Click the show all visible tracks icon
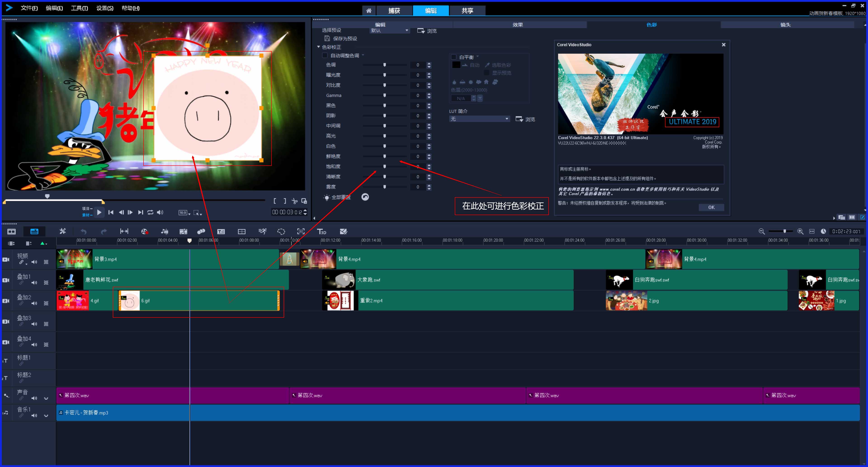 (x=11, y=243)
